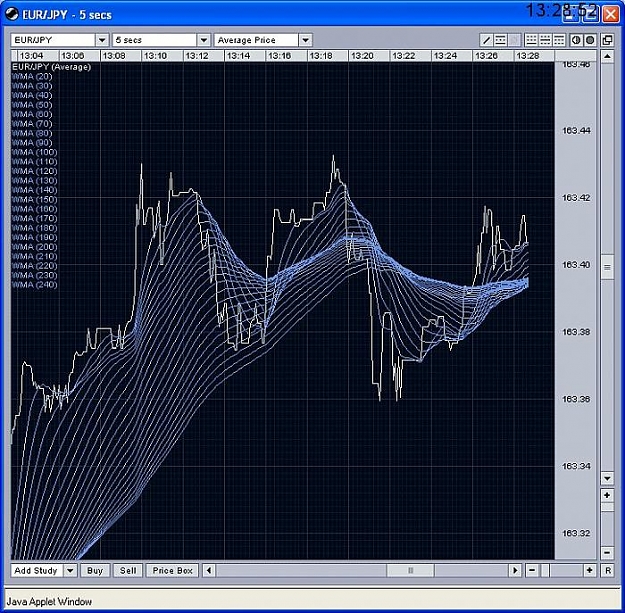625x613 pixels.
Task: Click the EUR/JPY title bar globe icon
Action: [x=12, y=14]
